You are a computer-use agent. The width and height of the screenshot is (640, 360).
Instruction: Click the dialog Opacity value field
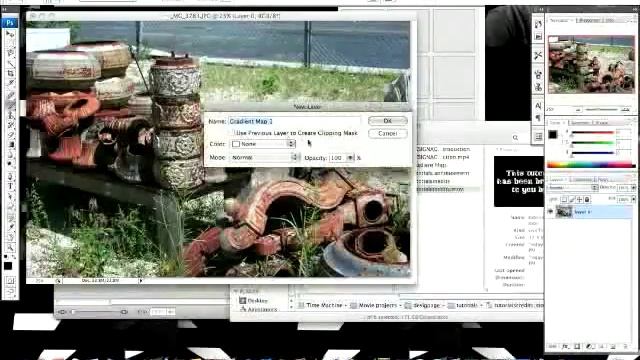click(x=337, y=158)
